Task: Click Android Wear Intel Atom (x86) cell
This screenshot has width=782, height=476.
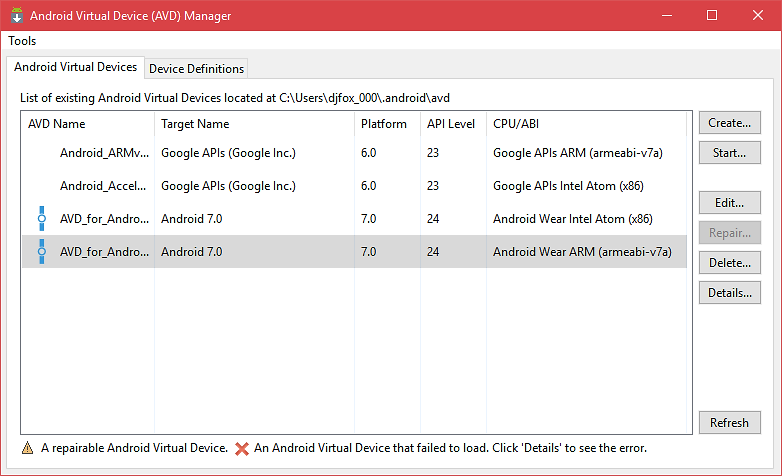Action: [x=573, y=219]
